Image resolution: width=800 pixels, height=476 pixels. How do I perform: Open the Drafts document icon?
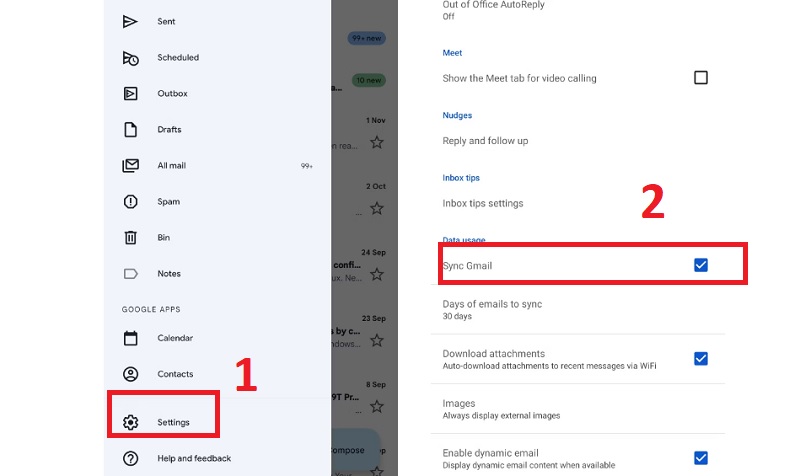point(131,130)
